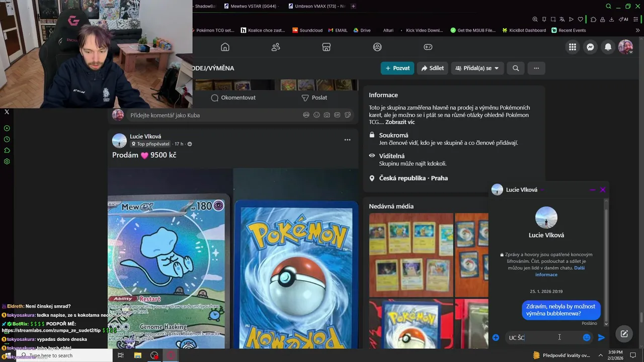
Task: Open sidebar settings gear icon
Action: click(x=7, y=161)
